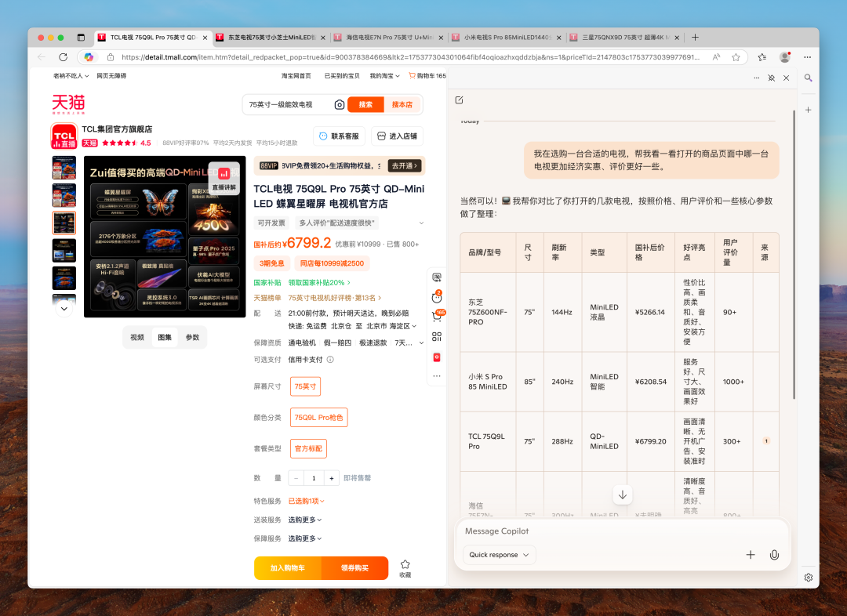Favorite the product with the star 收藏 icon
Screen dimensions: 847x616
click(x=405, y=568)
